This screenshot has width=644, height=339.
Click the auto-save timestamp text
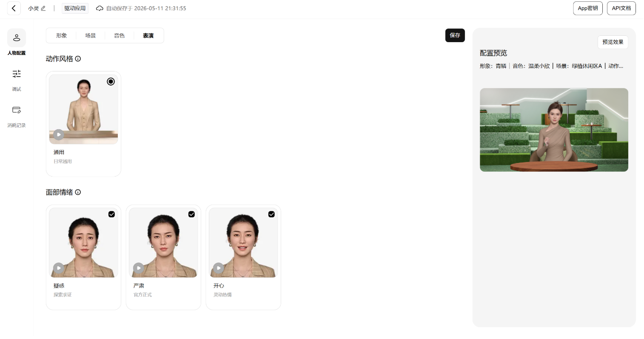tap(146, 8)
